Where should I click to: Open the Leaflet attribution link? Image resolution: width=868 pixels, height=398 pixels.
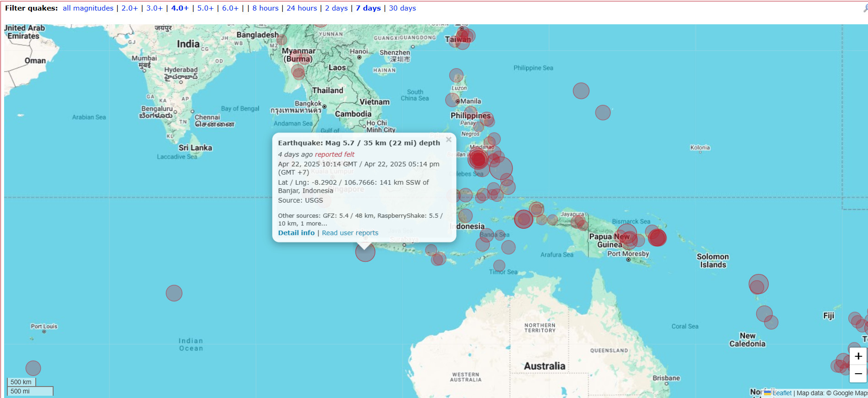click(x=781, y=393)
